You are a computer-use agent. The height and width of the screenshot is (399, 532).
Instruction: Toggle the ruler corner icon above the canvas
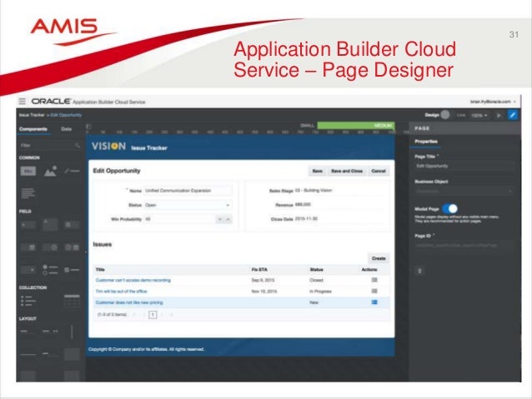tap(88, 127)
